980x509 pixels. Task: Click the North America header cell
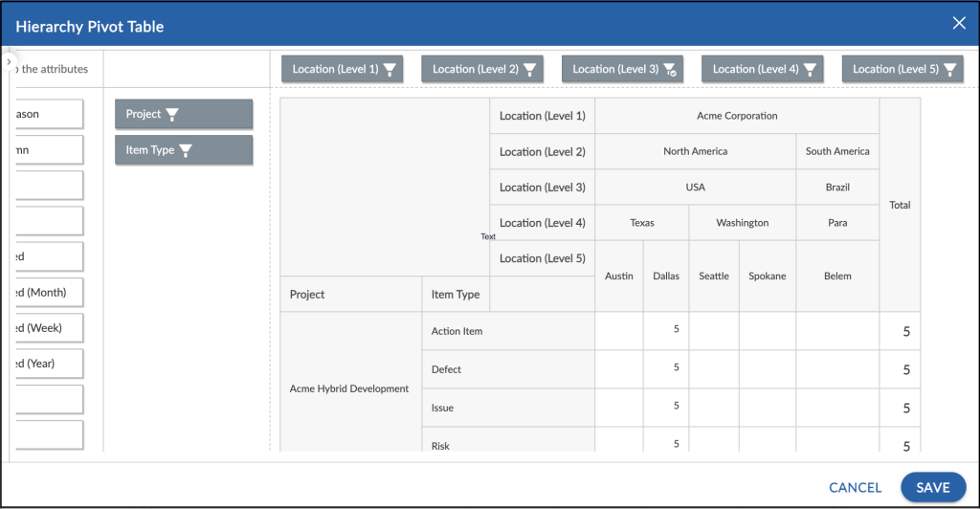click(695, 151)
